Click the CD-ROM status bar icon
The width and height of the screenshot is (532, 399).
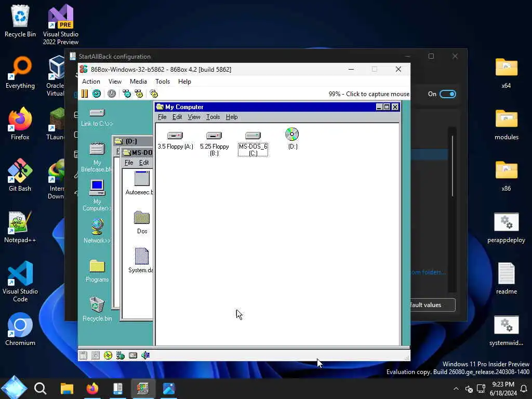click(108, 355)
